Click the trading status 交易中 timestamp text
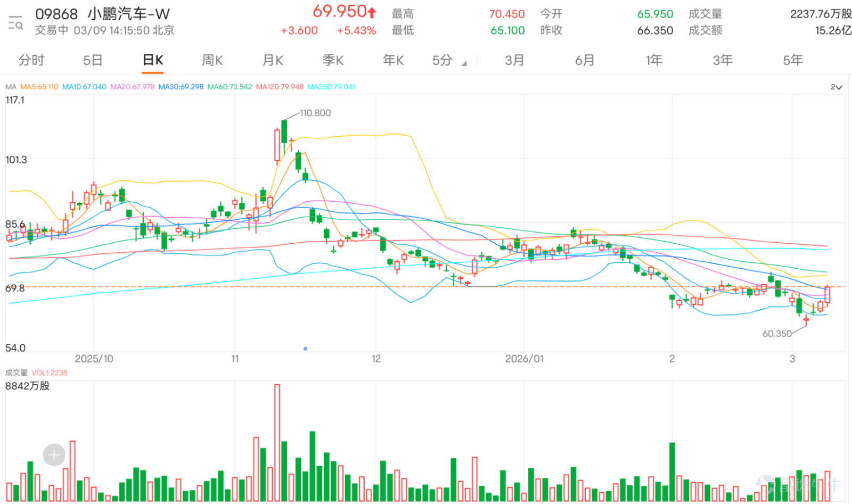This screenshot has height=504, width=852. tap(105, 30)
